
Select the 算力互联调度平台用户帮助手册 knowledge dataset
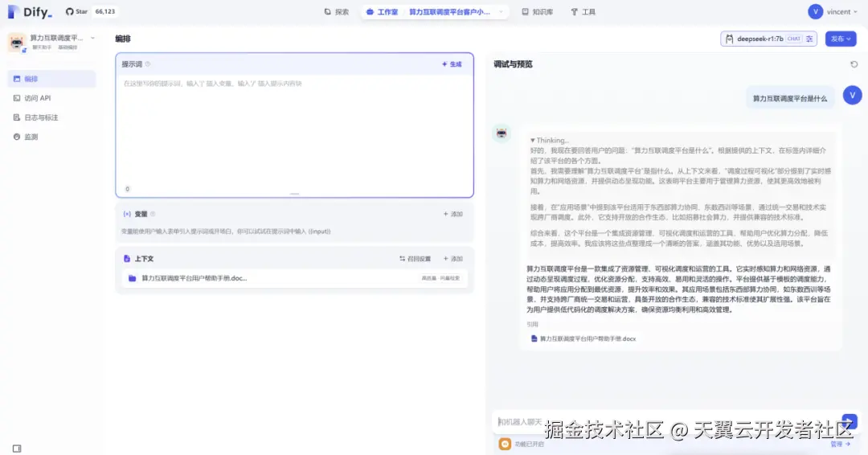pos(294,278)
